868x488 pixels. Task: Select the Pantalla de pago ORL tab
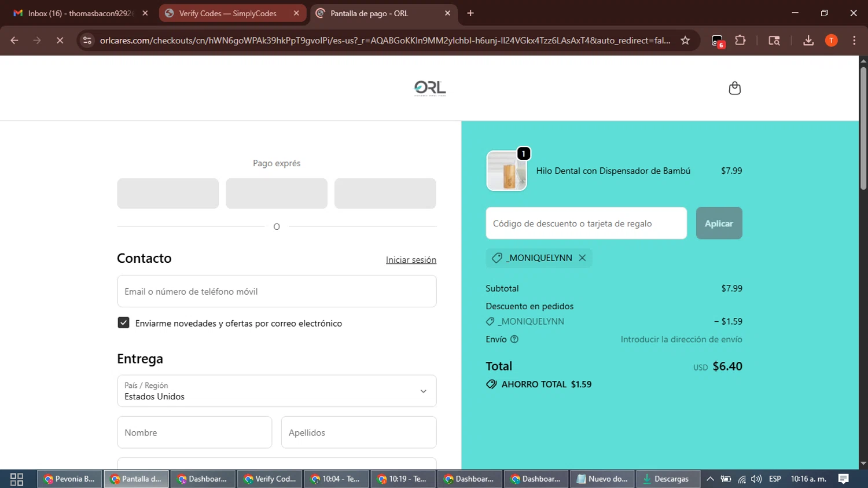point(383,13)
